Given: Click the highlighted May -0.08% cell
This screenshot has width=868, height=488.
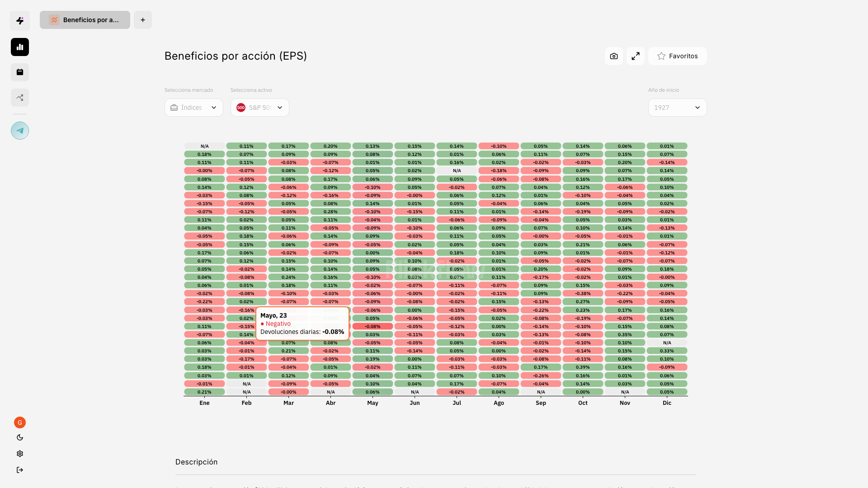Looking at the screenshot, I should (x=373, y=326).
